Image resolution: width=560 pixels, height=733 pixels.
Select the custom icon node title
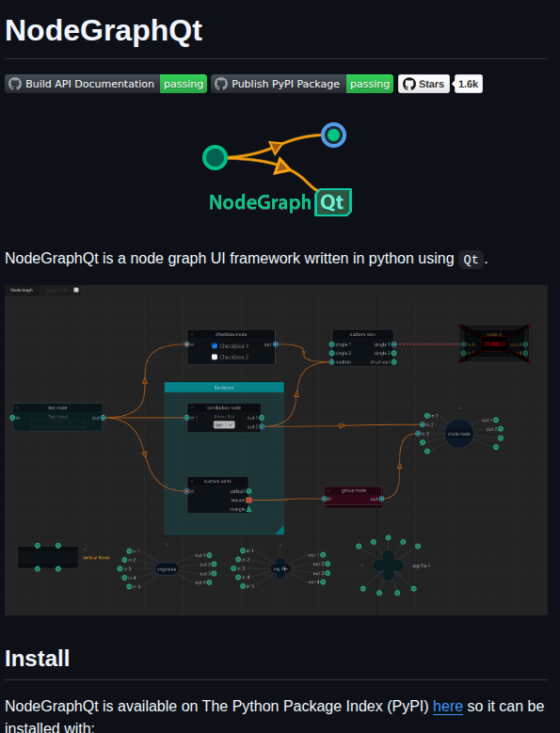(x=362, y=334)
